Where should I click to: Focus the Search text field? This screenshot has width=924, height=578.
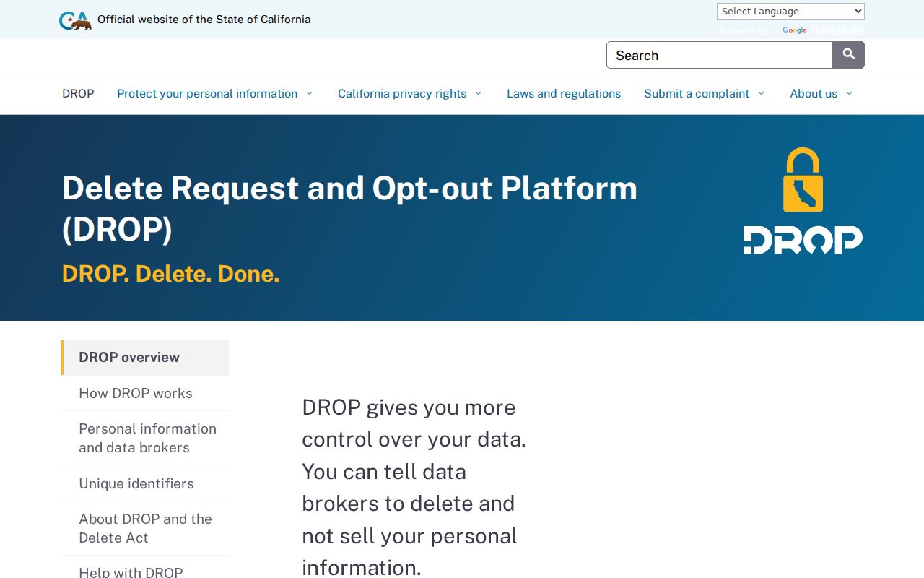pos(720,55)
